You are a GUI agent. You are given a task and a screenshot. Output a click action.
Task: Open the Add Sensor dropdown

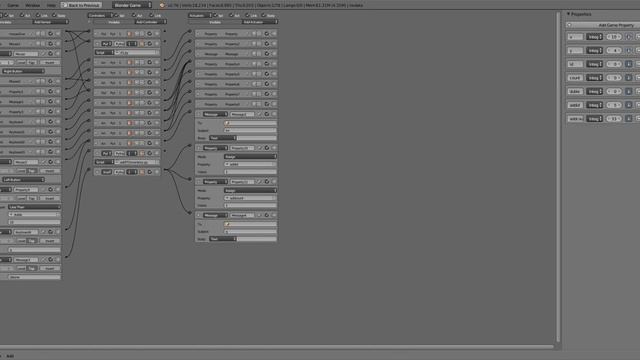click(51, 22)
